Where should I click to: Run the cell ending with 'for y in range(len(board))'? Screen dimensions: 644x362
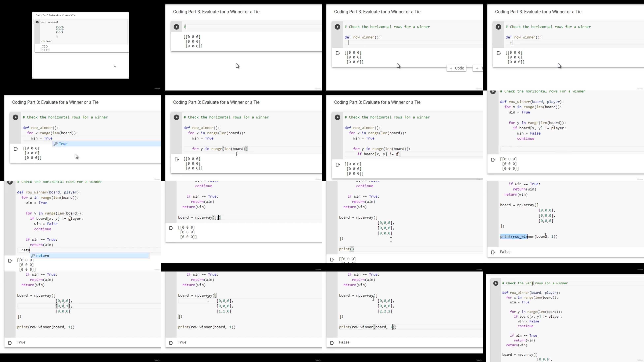[176, 117]
